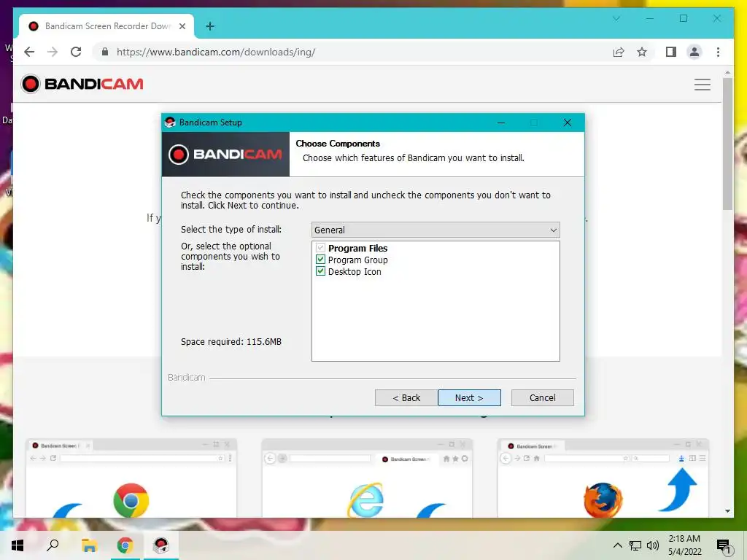747x560 pixels.
Task: Switch to Chrome in taskbar
Action: 125,545
